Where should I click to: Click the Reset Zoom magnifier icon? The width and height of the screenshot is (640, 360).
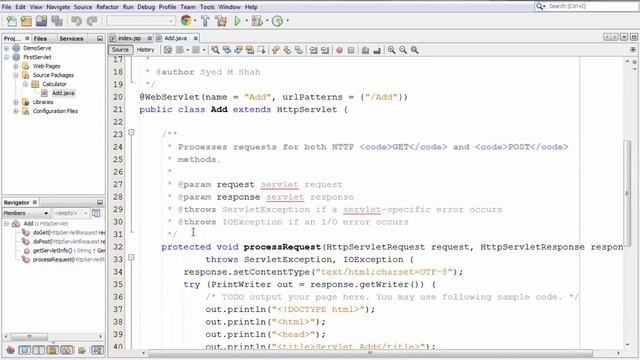coord(414,50)
